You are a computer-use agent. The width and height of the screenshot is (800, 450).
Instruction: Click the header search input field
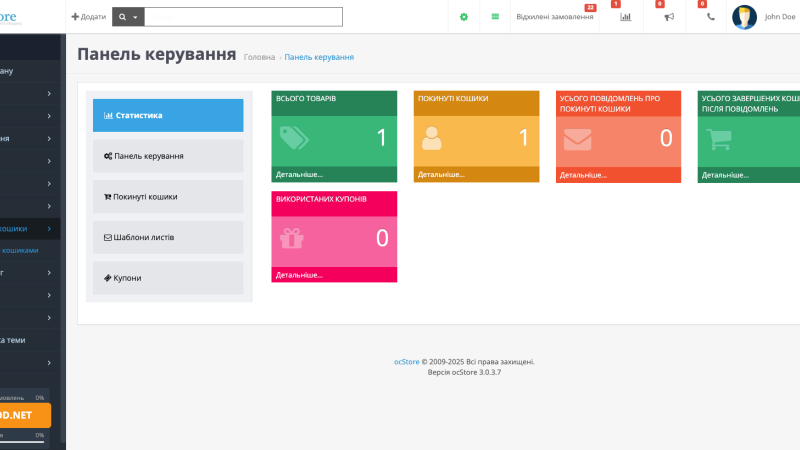(x=243, y=17)
